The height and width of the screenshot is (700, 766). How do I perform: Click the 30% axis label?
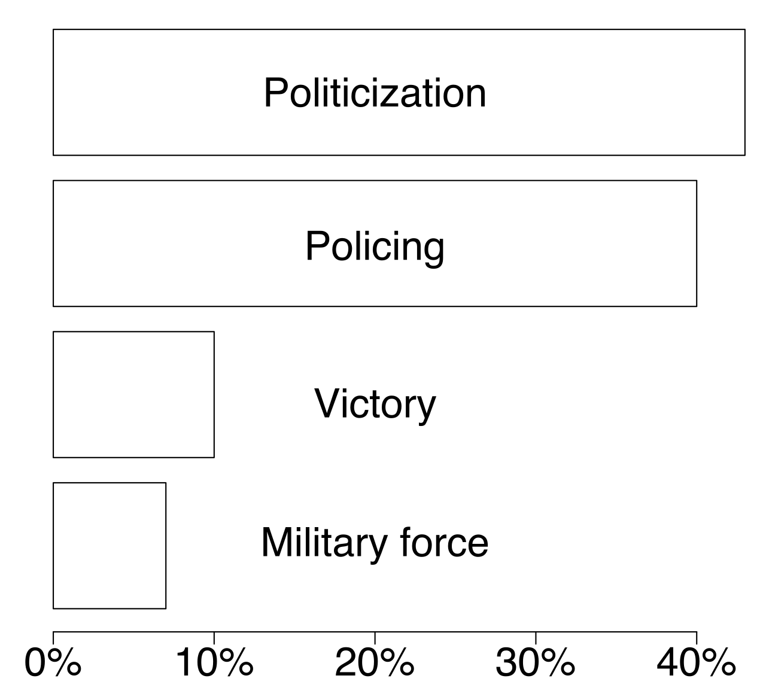pos(536,664)
